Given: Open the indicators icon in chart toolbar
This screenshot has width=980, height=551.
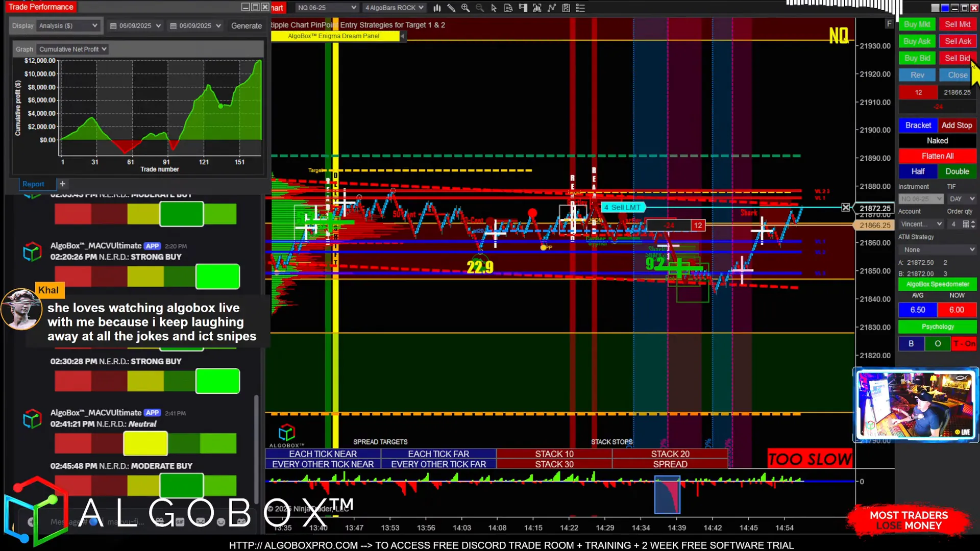Looking at the screenshot, I should [537, 8].
